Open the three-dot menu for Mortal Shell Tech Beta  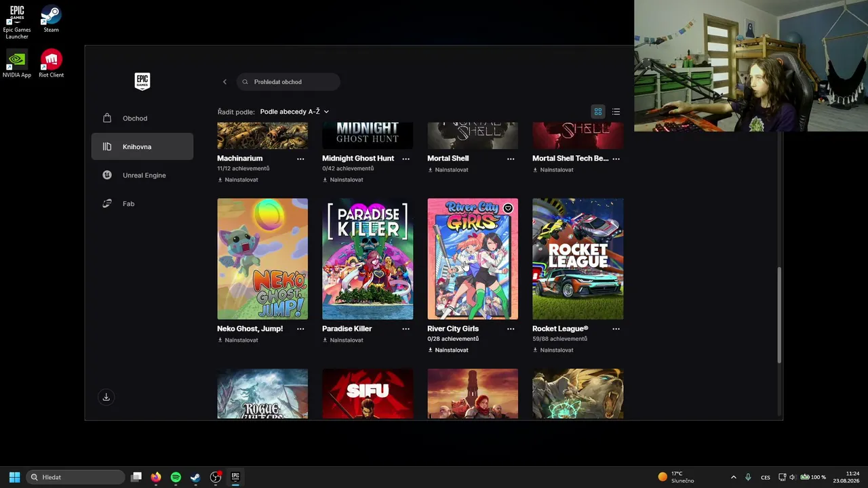[616, 159]
